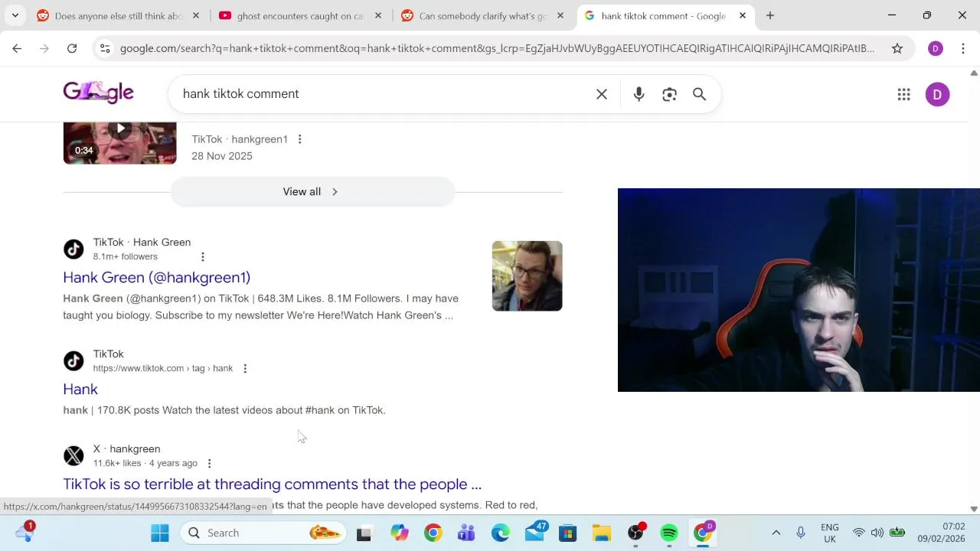Click the TikTok favicon of tag hank result

click(x=73, y=361)
